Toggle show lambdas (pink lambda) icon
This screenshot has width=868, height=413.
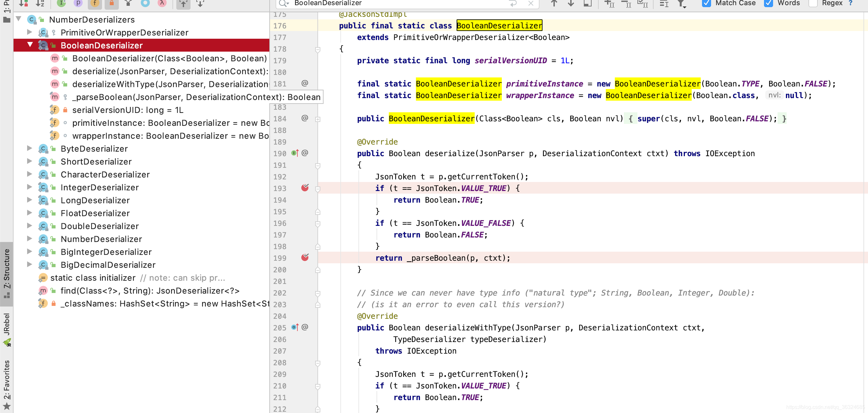pyautogui.click(x=162, y=3)
